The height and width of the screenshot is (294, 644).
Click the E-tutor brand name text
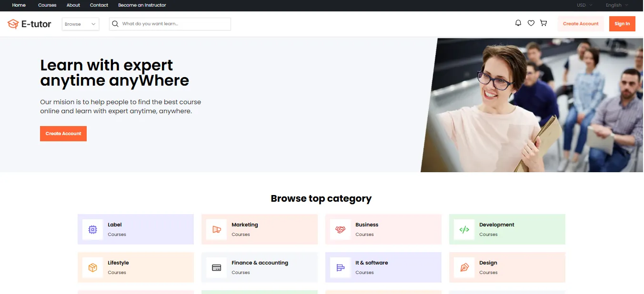coord(36,24)
